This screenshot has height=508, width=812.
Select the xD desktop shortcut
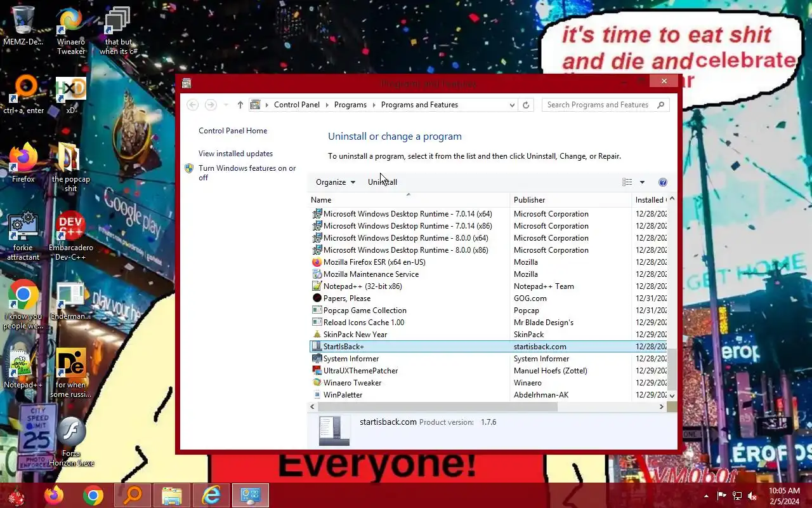tap(70, 95)
